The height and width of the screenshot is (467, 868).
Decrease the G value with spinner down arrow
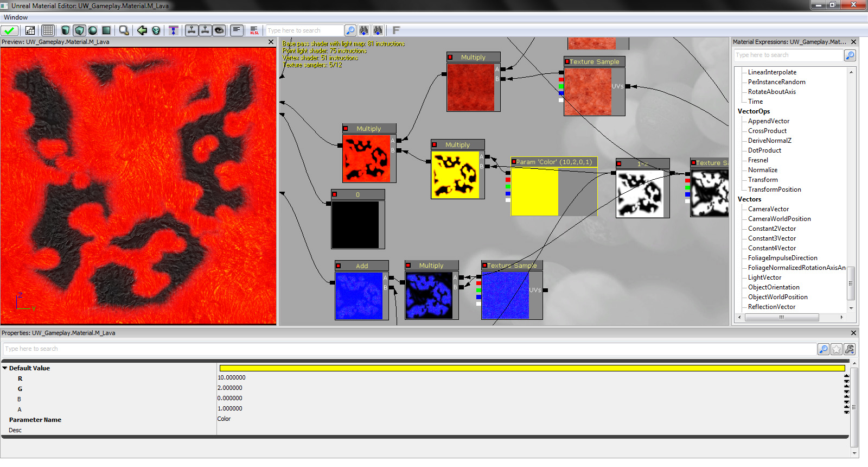click(847, 391)
